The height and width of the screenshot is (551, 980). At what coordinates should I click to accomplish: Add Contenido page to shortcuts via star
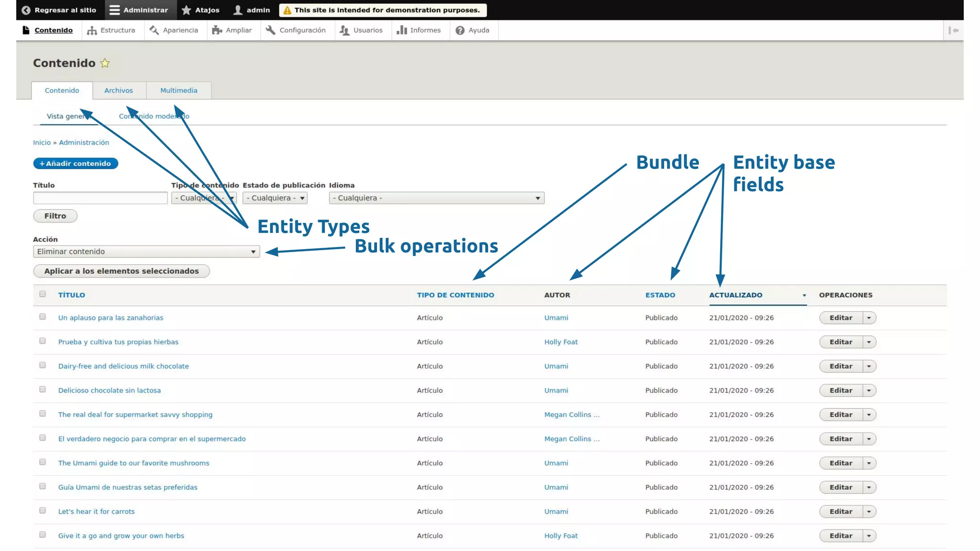tap(105, 63)
